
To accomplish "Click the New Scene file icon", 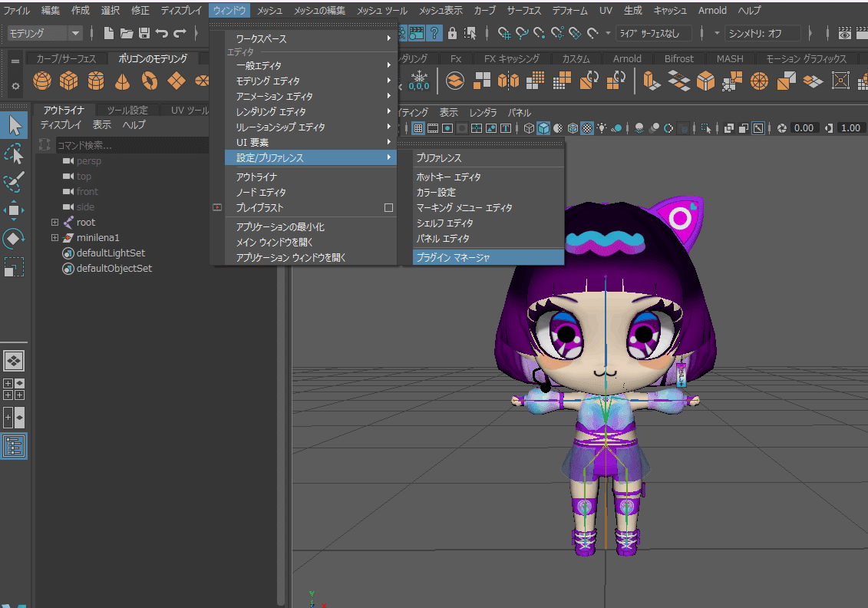I will [108, 33].
